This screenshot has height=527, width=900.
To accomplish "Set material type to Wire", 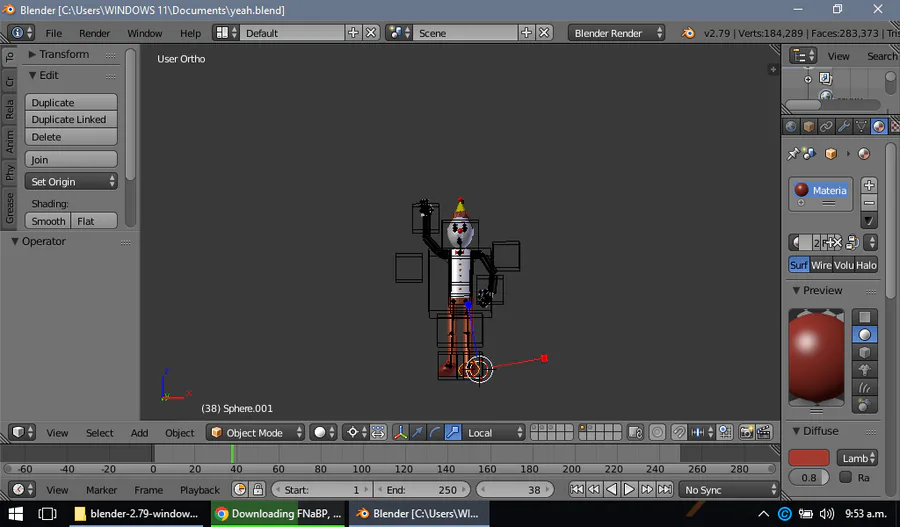I will tap(821, 265).
